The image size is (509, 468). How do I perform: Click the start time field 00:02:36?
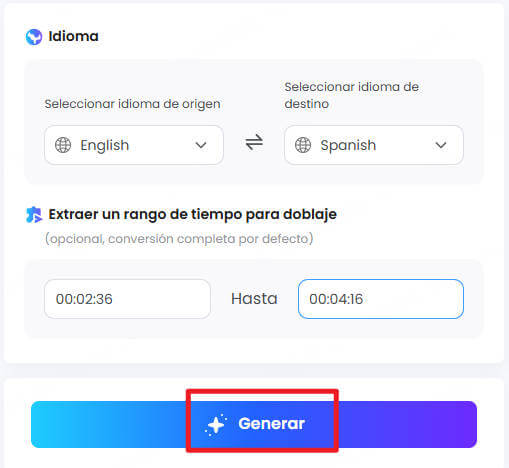point(127,299)
